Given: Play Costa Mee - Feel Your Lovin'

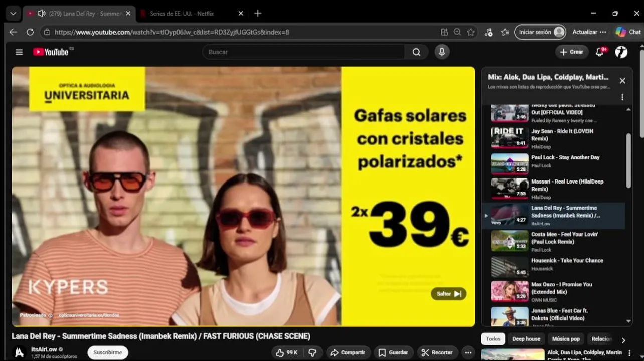Looking at the screenshot, I should pos(554,242).
